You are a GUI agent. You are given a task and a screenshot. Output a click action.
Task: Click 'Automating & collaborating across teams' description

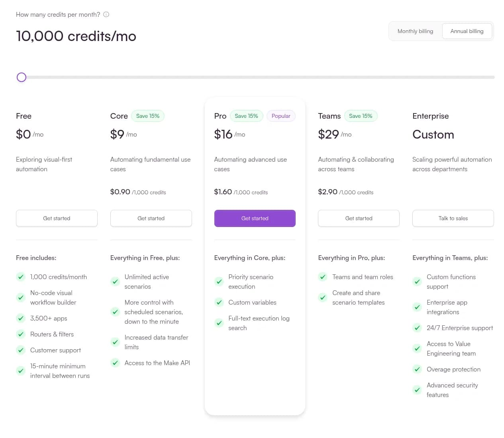(356, 164)
